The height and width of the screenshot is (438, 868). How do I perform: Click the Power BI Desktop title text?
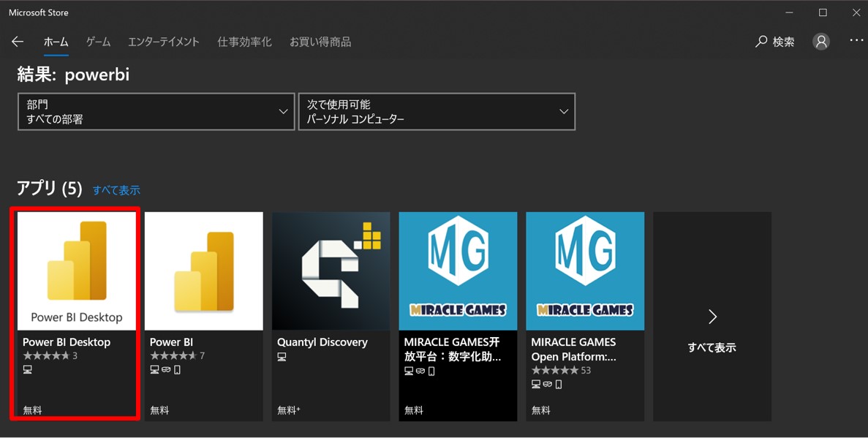pos(67,342)
